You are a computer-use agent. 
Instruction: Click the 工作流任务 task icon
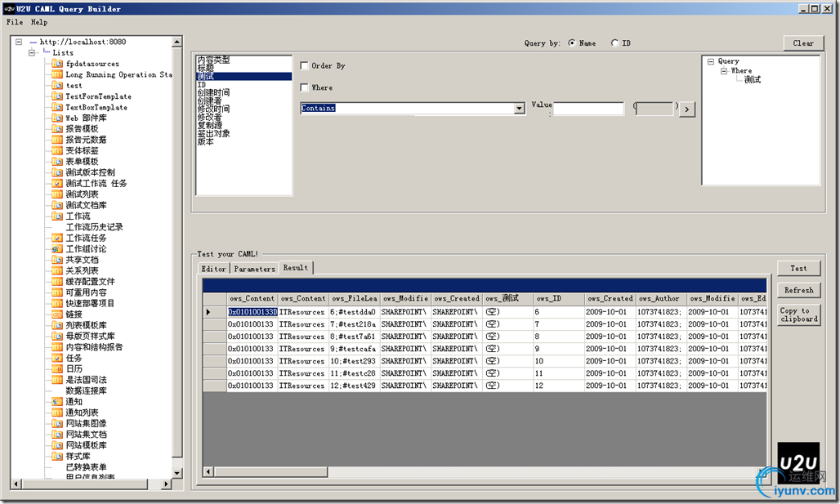(57, 238)
